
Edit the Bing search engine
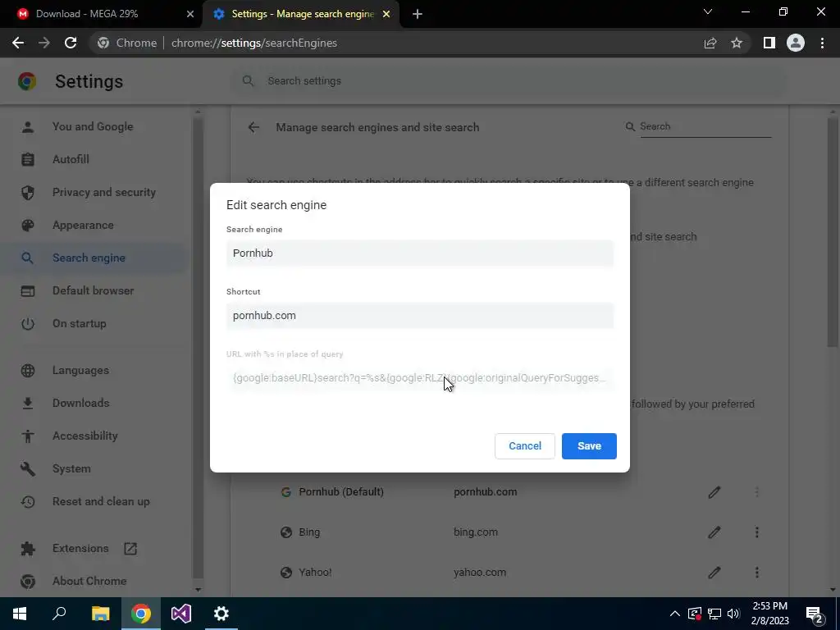[x=714, y=532]
